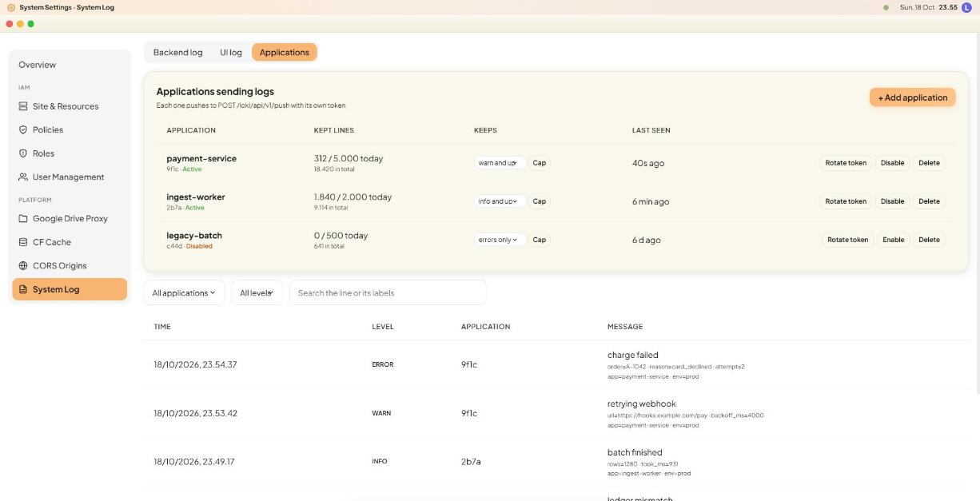This screenshot has height=501, width=980.
Task: Select System Log in sidebar
Action: [70, 289]
